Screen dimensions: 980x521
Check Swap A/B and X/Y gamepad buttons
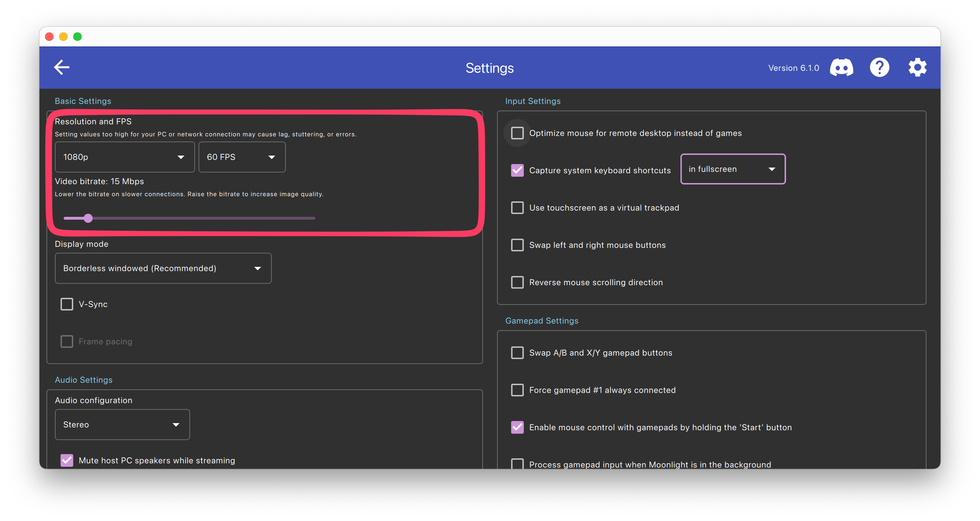(x=517, y=353)
